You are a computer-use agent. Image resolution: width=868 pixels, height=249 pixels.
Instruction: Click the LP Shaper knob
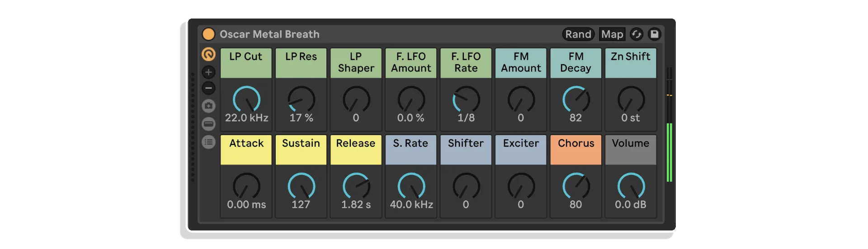(x=356, y=99)
